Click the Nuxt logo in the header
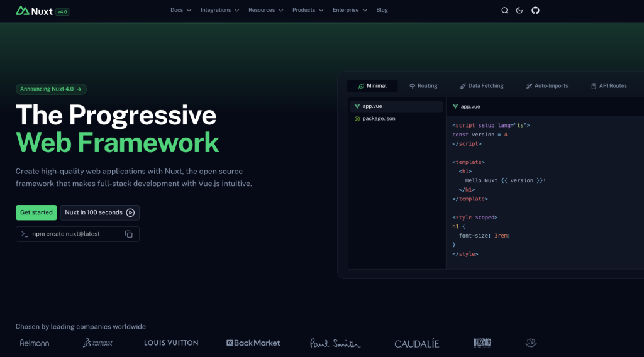 [34, 11]
